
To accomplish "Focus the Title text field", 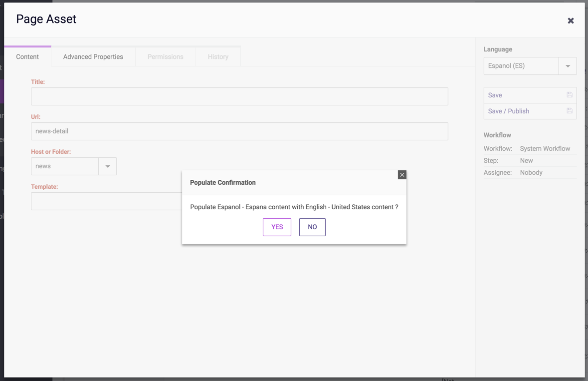I will point(239,96).
